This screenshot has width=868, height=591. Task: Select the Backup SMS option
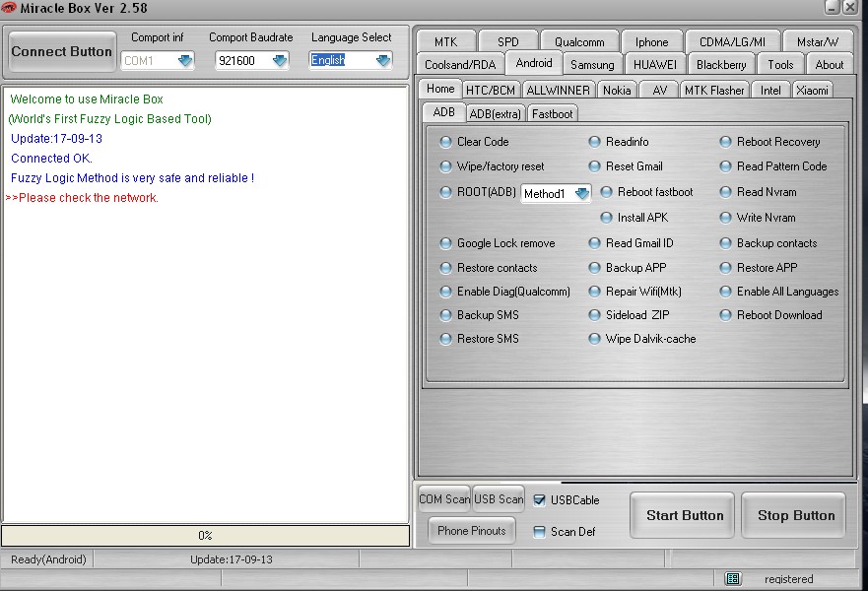[445, 315]
